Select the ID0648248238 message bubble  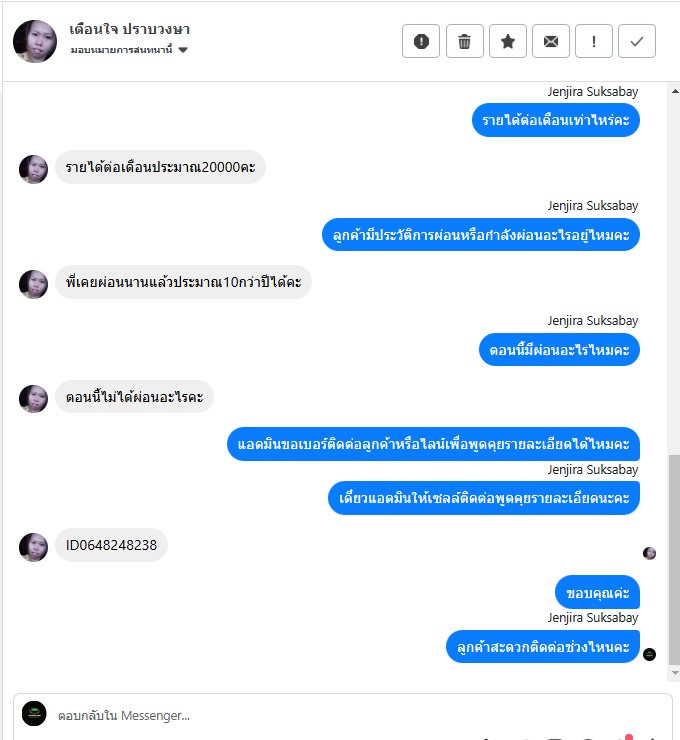click(x=111, y=545)
